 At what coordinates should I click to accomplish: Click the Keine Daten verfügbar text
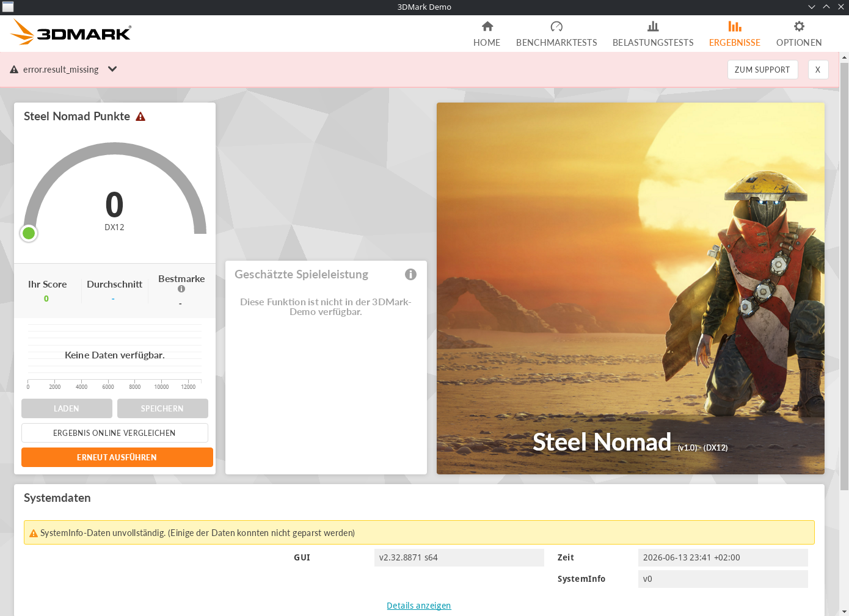click(115, 355)
